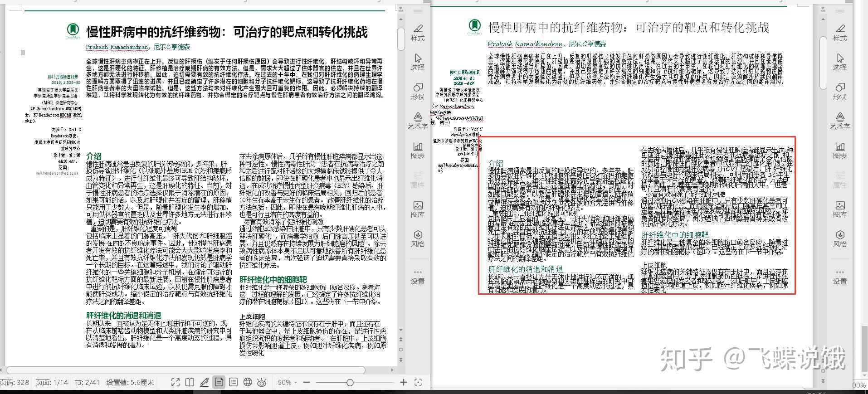Click 肝纤维化的消退和消退 heading in left document
868x394 pixels.
pos(123,315)
